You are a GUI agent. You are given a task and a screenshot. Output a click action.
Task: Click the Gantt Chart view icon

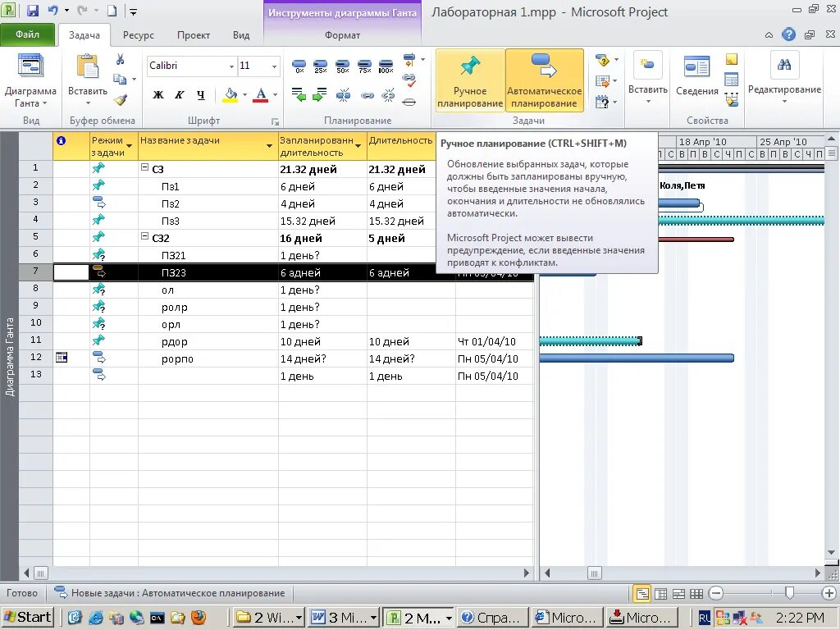coord(30,66)
